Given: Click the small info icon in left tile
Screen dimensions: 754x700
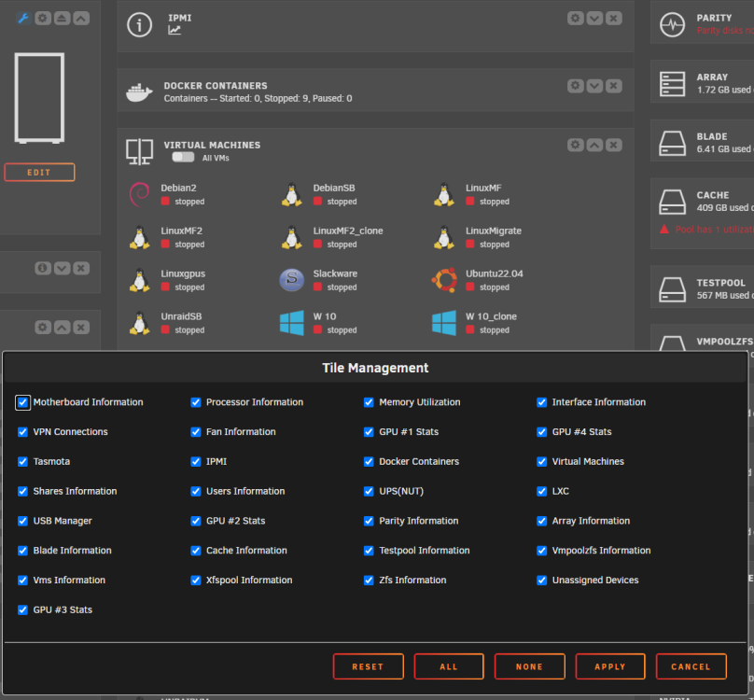Looking at the screenshot, I should (43, 268).
